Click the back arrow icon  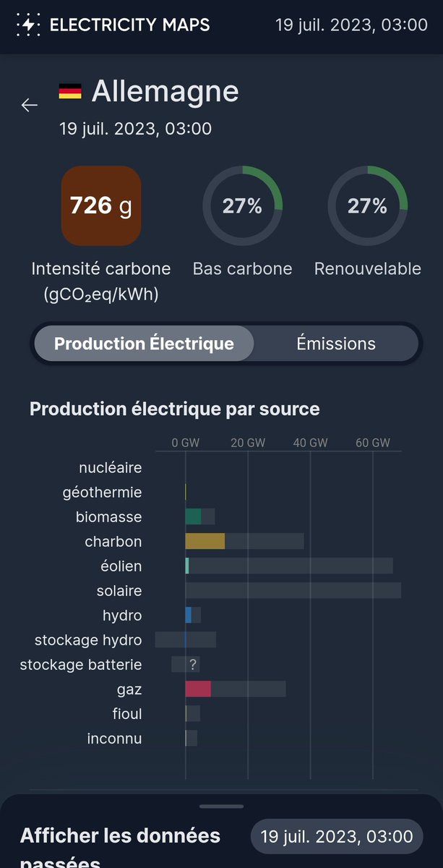tap(29, 105)
